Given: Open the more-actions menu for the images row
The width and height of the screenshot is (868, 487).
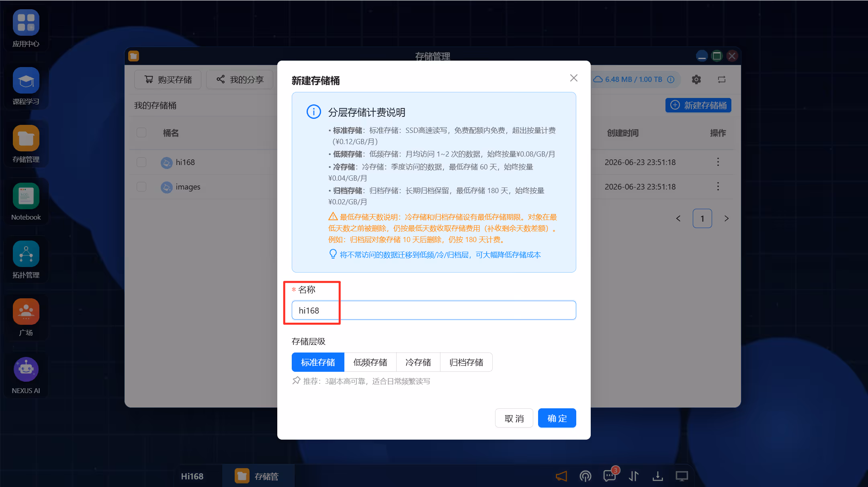Looking at the screenshot, I should click(x=718, y=187).
